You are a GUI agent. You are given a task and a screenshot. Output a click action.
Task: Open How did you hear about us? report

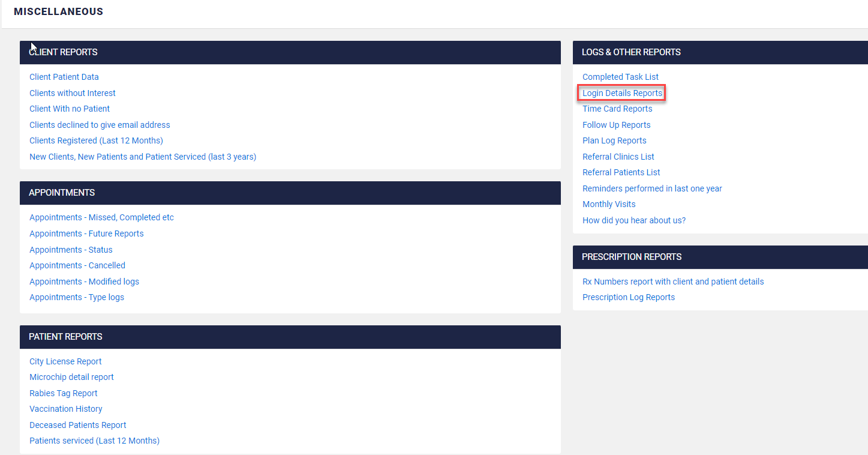click(634, 220)
